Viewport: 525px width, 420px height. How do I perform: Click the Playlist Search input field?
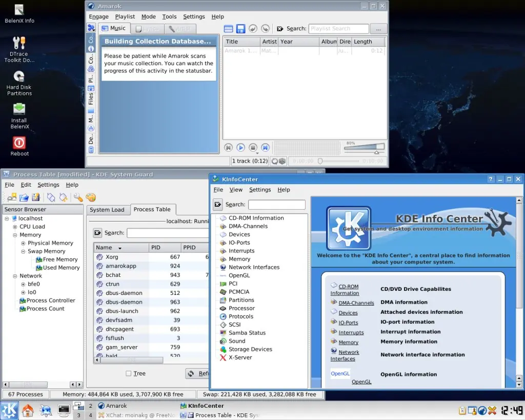[x=338, y=29]
